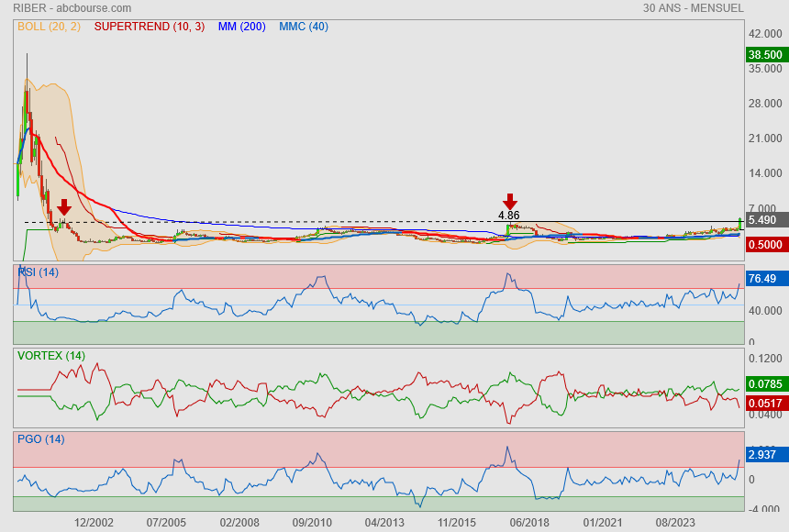Click the green Vortex value 0.0785 tag
Image resolution: width=789 pixels, height=532 pixels.
766,384
